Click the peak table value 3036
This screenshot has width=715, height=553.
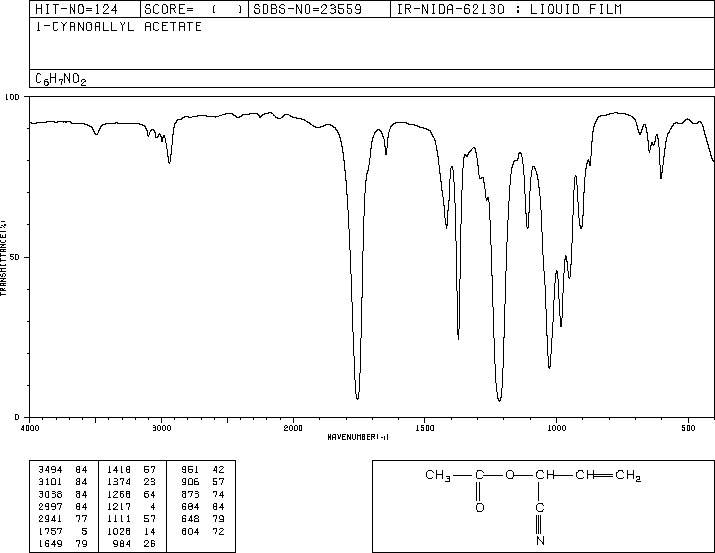tap(50, 494)
